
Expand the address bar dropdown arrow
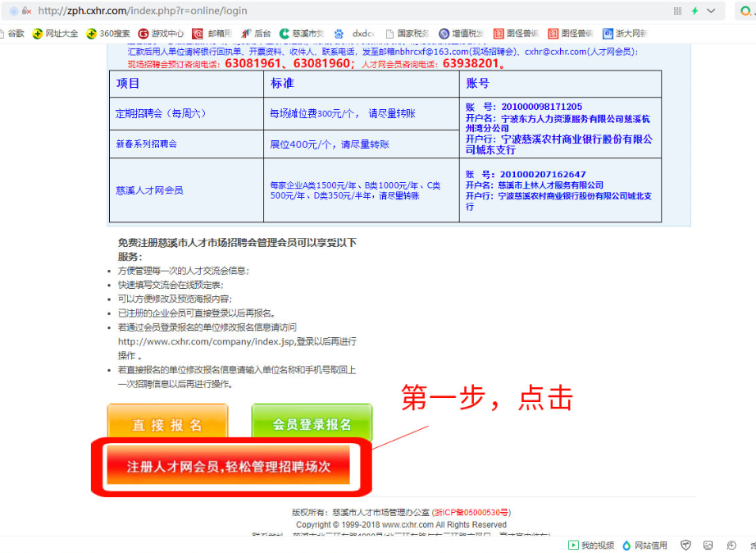tap(711, 11)
